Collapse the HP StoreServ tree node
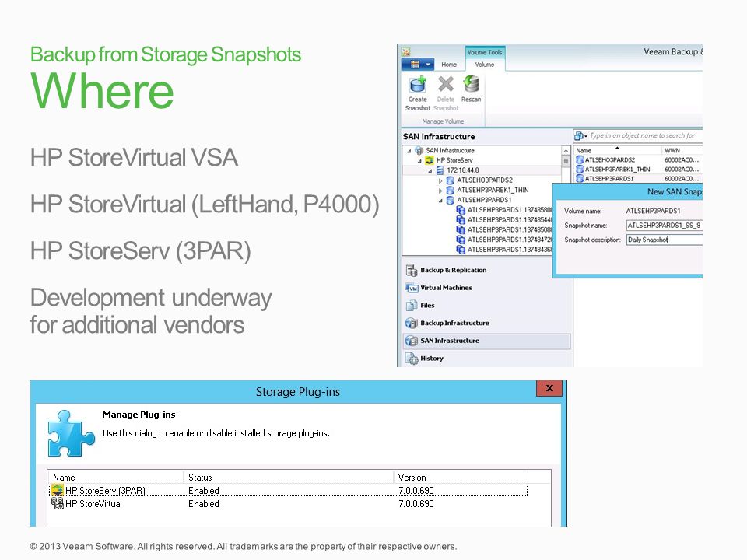The image size is (747, 560). (x=419, y=161)
